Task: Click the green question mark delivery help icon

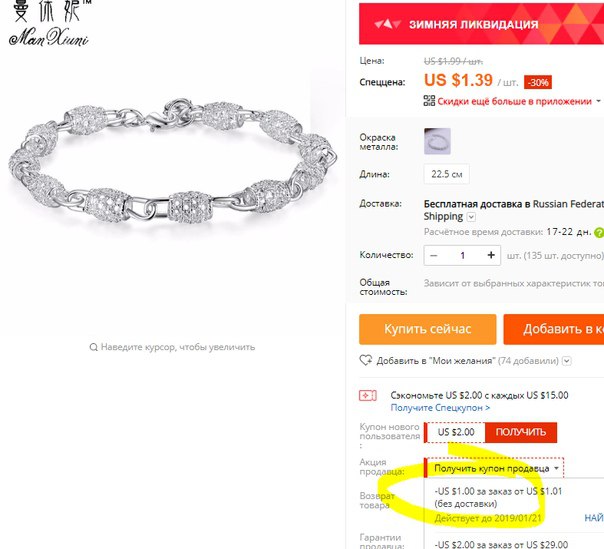Action: pos(599,232)
